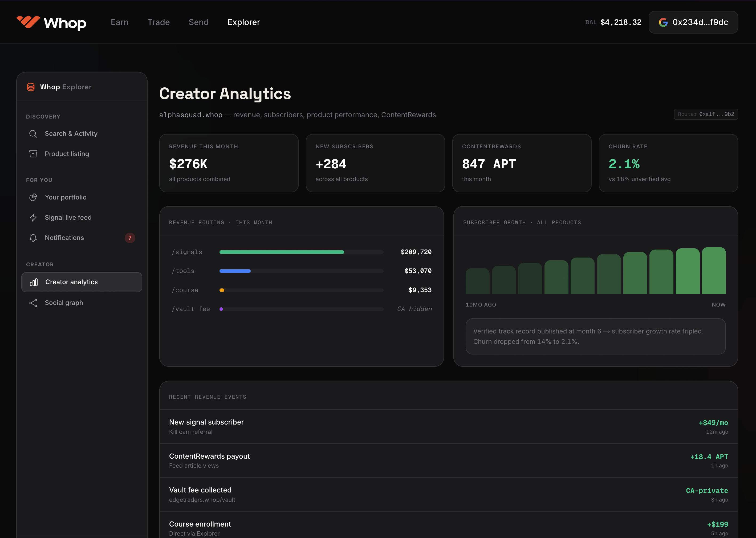
Task: Click the Notifications bell icon
Action: tap(33, 238)
